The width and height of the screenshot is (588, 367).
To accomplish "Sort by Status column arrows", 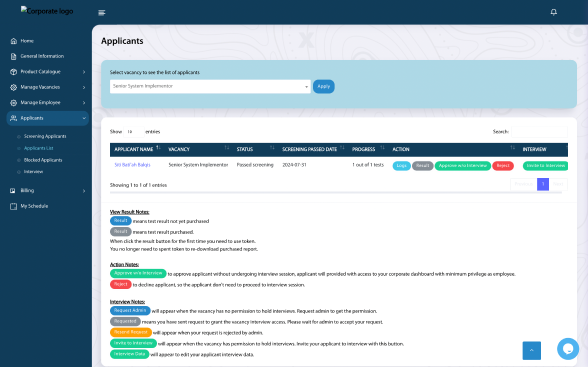I will tap(272, 148).
